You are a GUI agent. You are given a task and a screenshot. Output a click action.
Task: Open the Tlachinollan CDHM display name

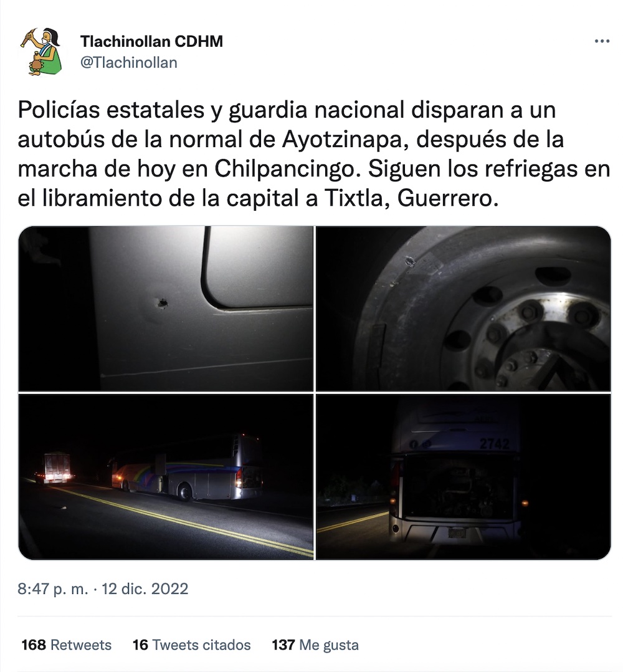coord(151,41)
